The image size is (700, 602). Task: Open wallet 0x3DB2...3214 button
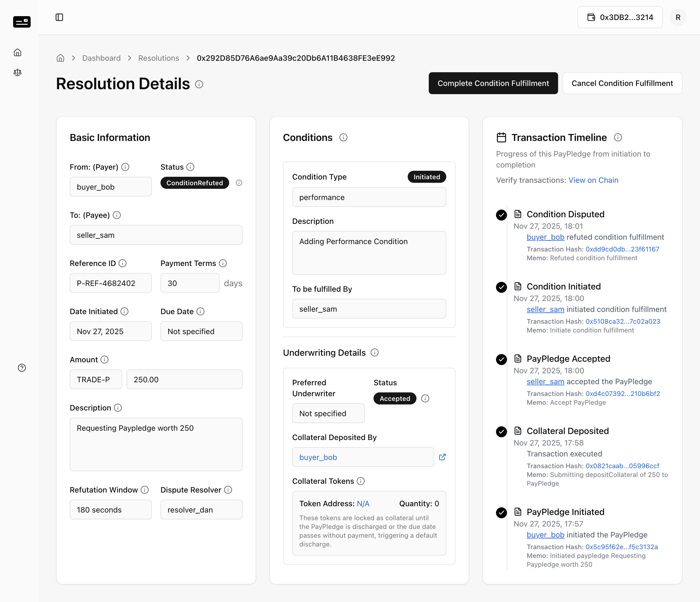pos(620,17)
